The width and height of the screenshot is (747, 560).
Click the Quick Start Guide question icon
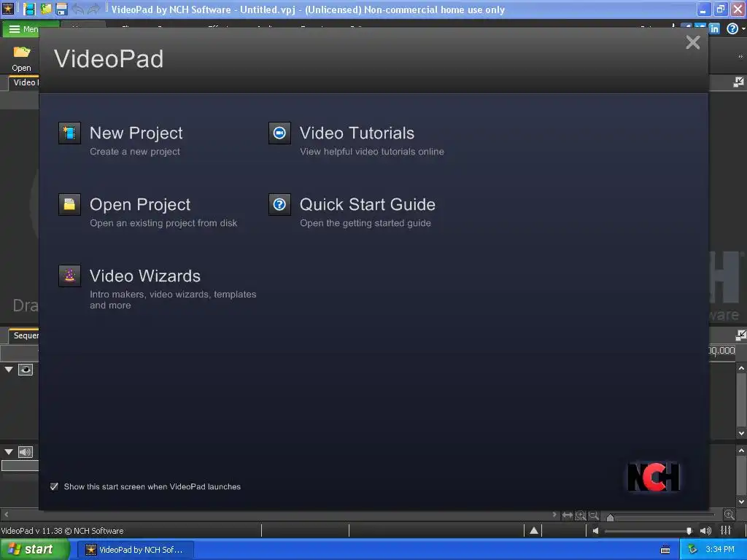[279, 204]
